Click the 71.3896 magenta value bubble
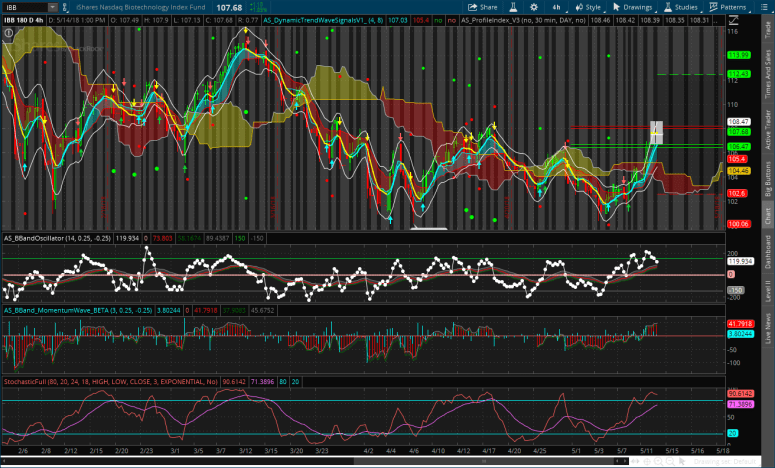The width and height of the screenshot is (775, 468). (740, 404)
